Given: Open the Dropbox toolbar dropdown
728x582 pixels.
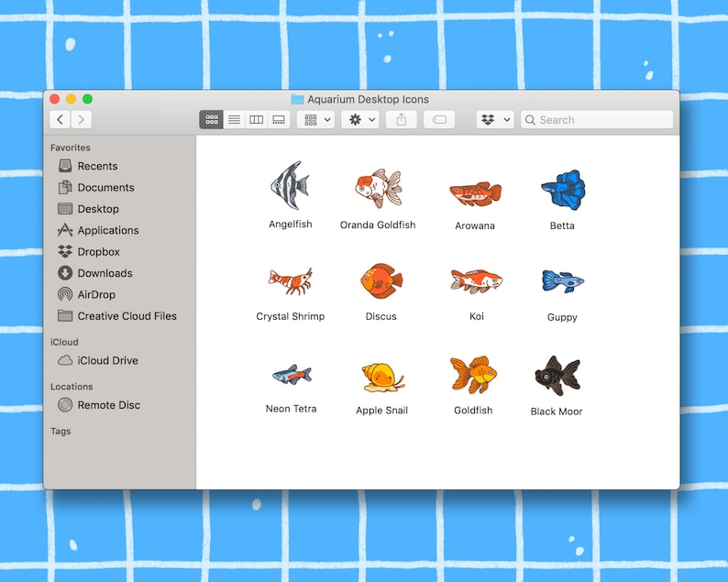Looking at the screenshot, I should coord(495,120).
